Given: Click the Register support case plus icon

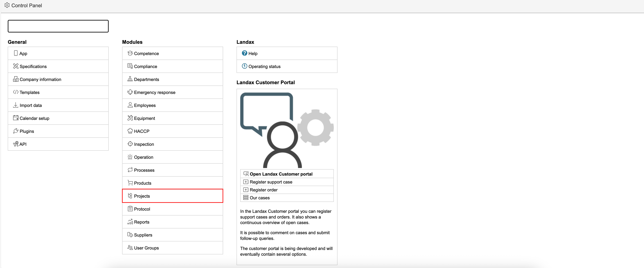Looking at the screenshot, I should tap(246, 182).
